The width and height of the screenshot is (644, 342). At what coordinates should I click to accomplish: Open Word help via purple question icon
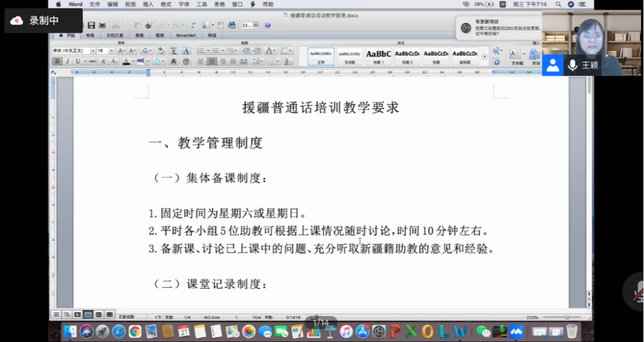pyautogui.click(x=268, y=26)
